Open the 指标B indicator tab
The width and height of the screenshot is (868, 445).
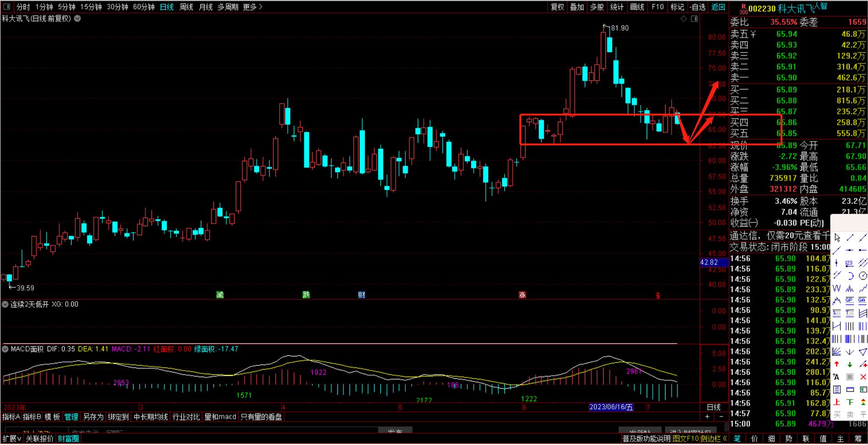pyautogui.click(x=32, y=417)
